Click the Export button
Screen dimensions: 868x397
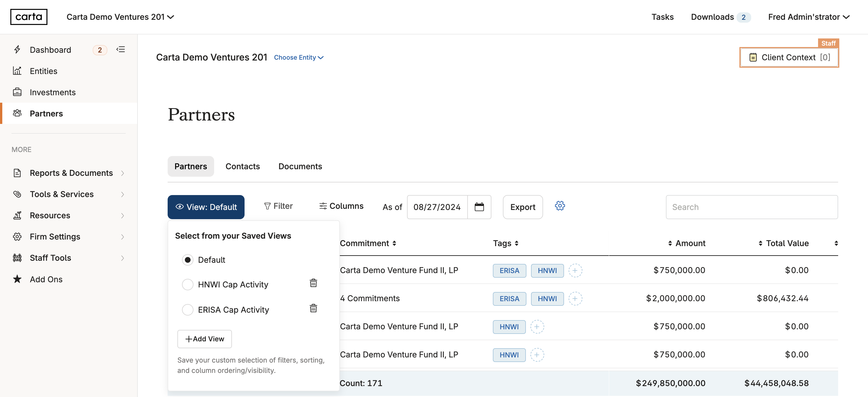523,206
